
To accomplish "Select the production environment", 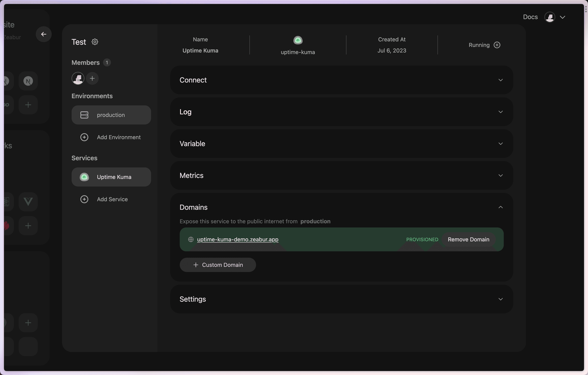I will (x=111, y=115).
